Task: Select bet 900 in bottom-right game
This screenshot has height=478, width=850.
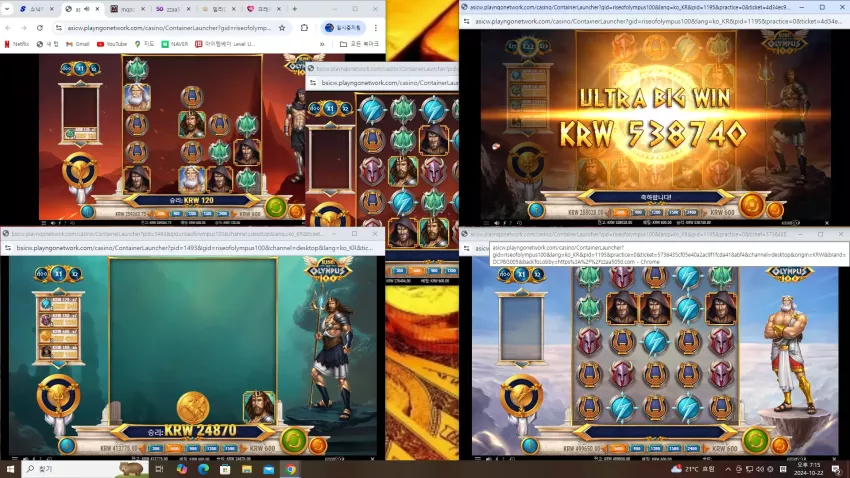Action: coord(636,448)
